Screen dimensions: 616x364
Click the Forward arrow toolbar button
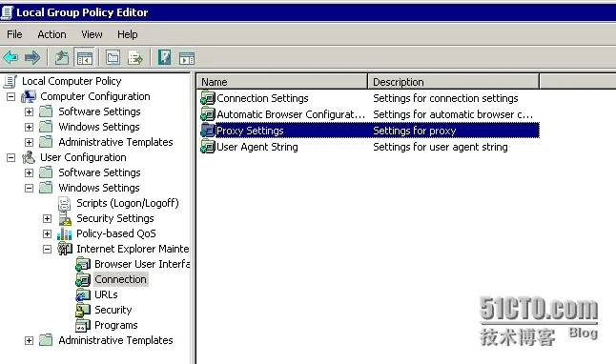[32, 58]
